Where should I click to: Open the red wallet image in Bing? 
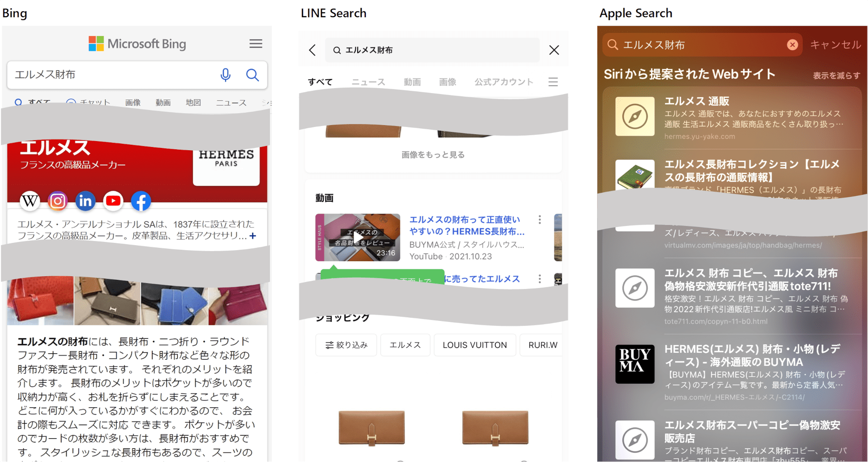point(40,301)
